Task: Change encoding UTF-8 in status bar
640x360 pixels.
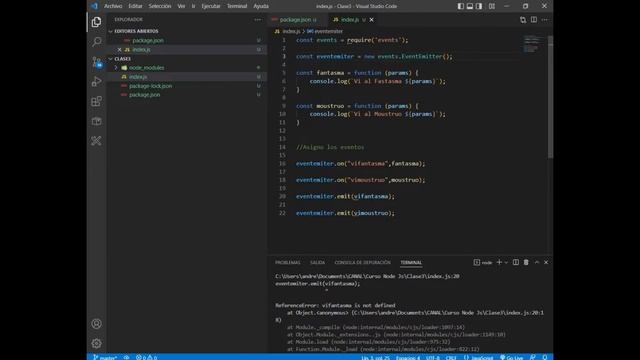Action: [433, 358]
